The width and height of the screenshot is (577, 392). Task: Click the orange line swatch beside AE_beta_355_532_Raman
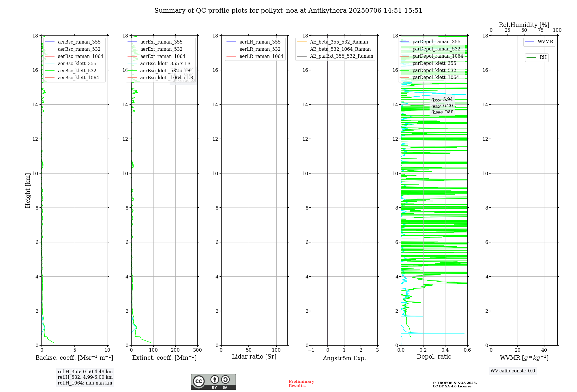pos(302,42)
